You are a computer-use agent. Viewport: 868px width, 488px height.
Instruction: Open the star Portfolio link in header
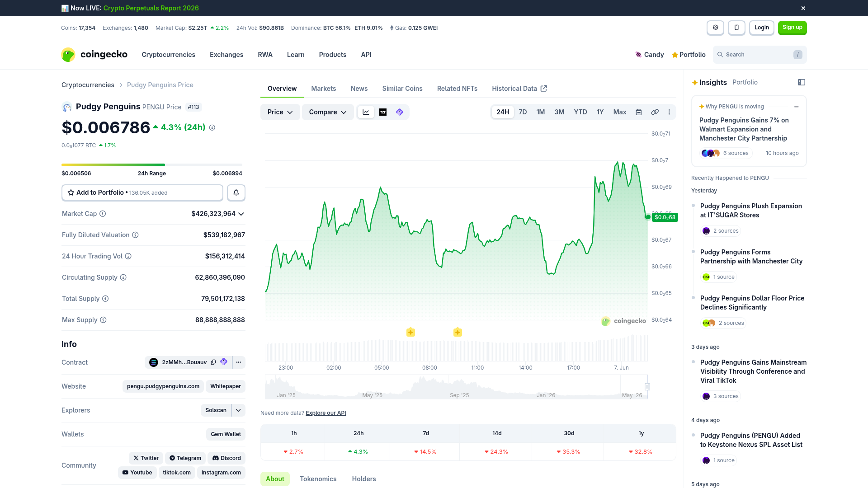click(x=689, y=55)
